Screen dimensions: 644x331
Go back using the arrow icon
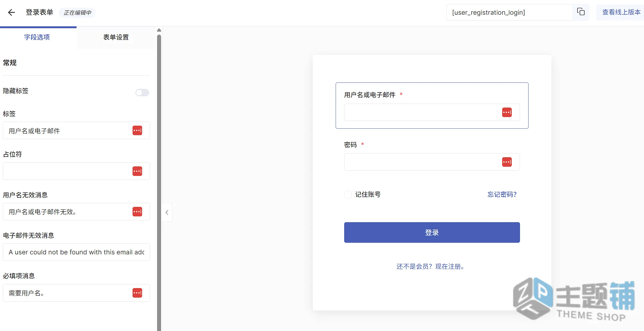(x=11, y=12)
